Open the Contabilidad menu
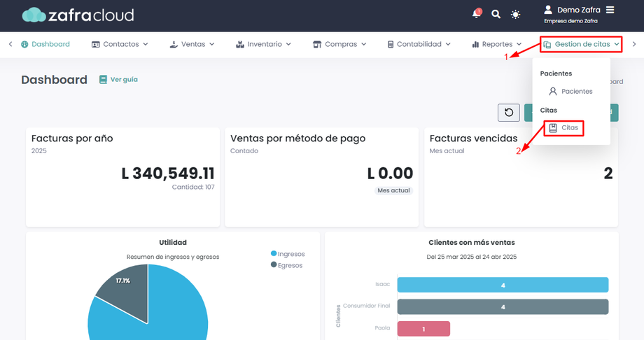The width and height of the screenshot is (644, 340). click(419, 44)
